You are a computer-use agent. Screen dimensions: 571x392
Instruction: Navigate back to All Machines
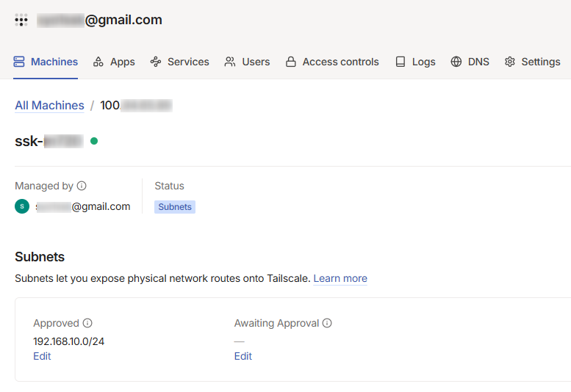click(x=49, y=105)
